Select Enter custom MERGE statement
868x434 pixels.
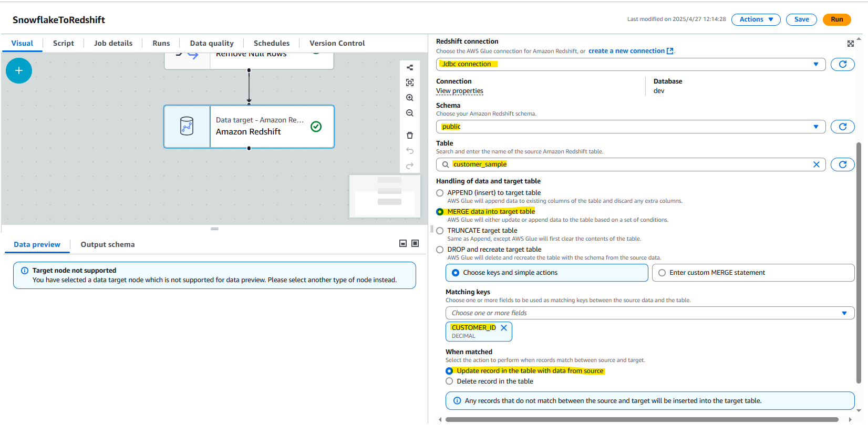click(x=753, y=273)
